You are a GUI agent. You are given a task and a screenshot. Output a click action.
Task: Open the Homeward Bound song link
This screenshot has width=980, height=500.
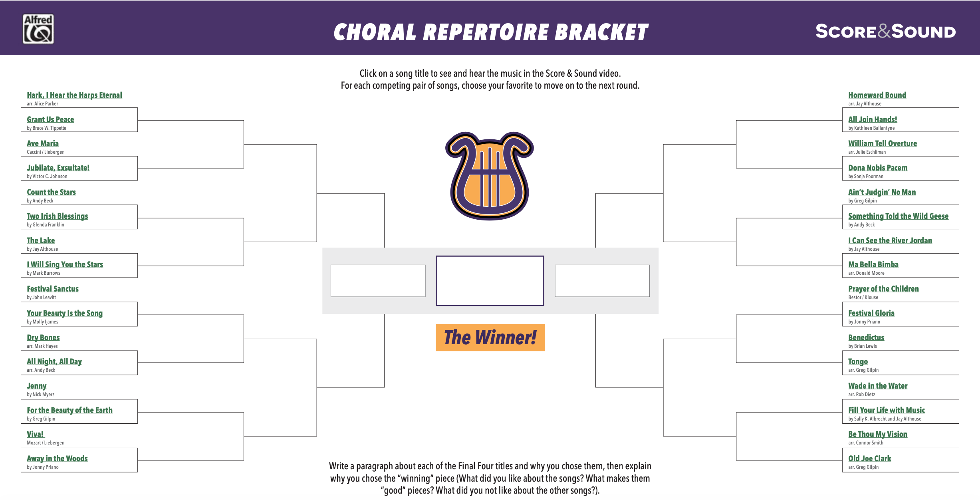[x=877, y=95]
